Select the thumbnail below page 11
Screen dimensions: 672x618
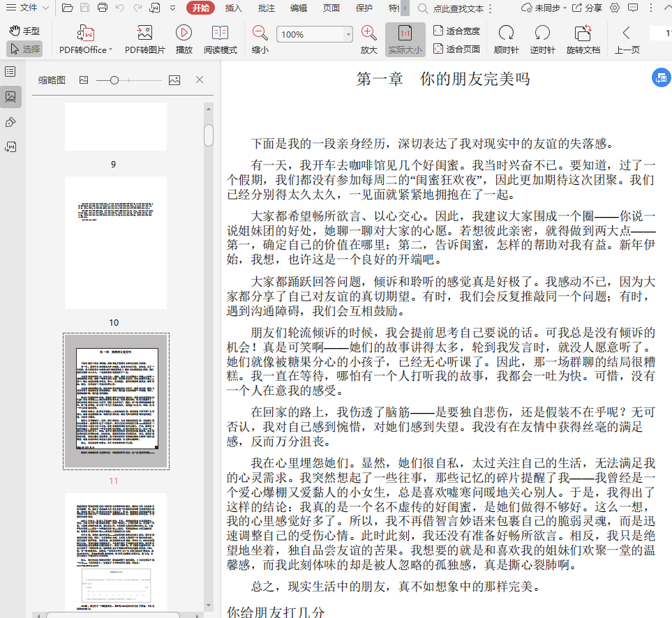pyautogui.click(x=116, y=552)
